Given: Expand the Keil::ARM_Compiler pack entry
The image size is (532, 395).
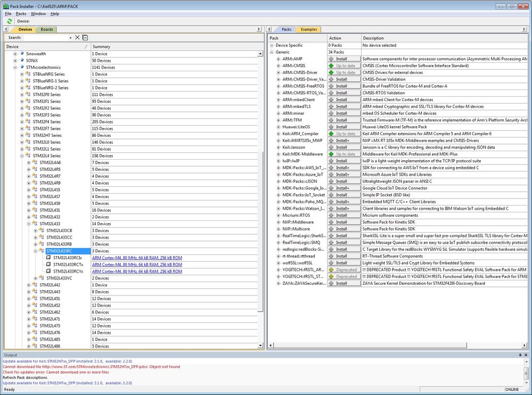Looking at the screenshot, I should (x=279, y=134).
